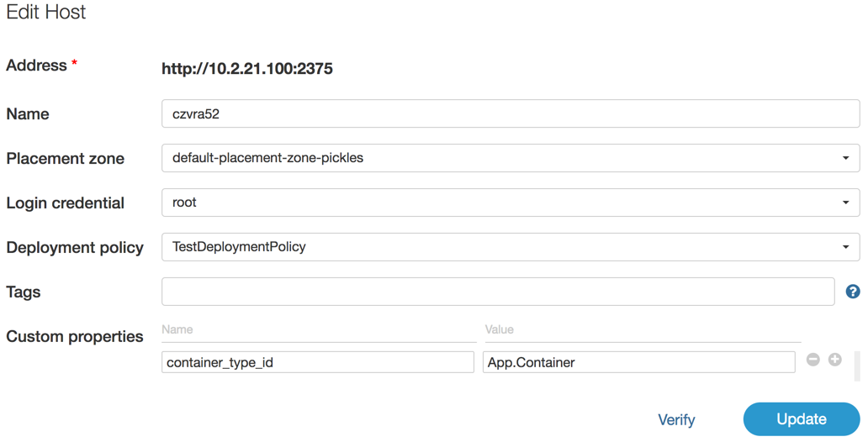The width and height of the screenshot is (868, 442).
Task: Click the Verify link
Action: [676, 419]
